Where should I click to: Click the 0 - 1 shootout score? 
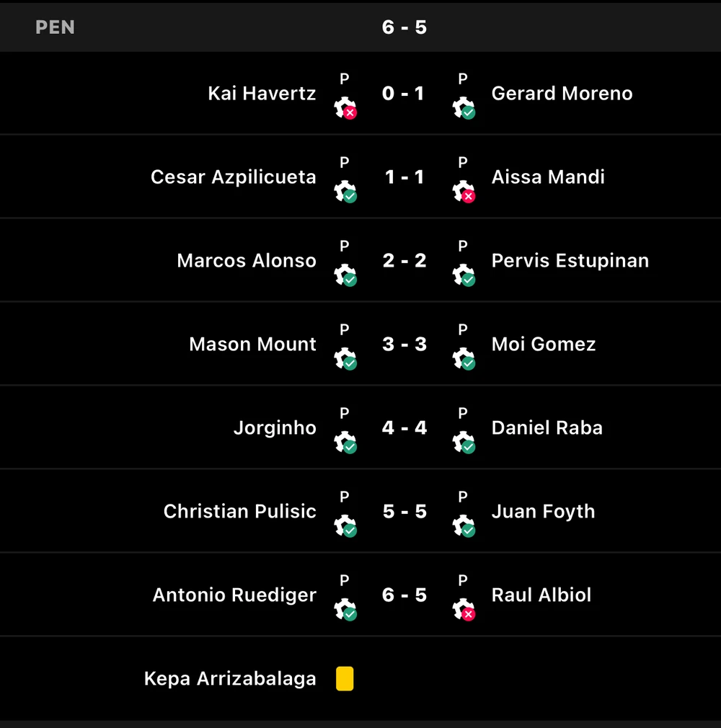404,94
